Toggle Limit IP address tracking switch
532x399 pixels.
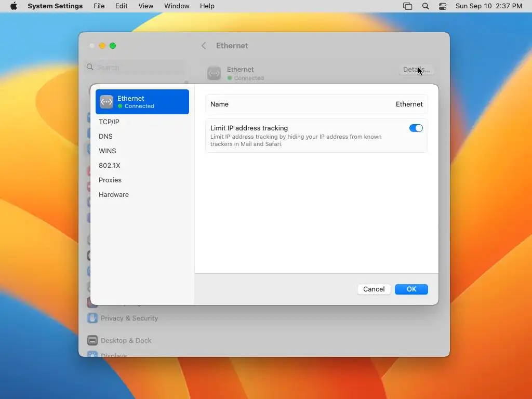[416, 128]
